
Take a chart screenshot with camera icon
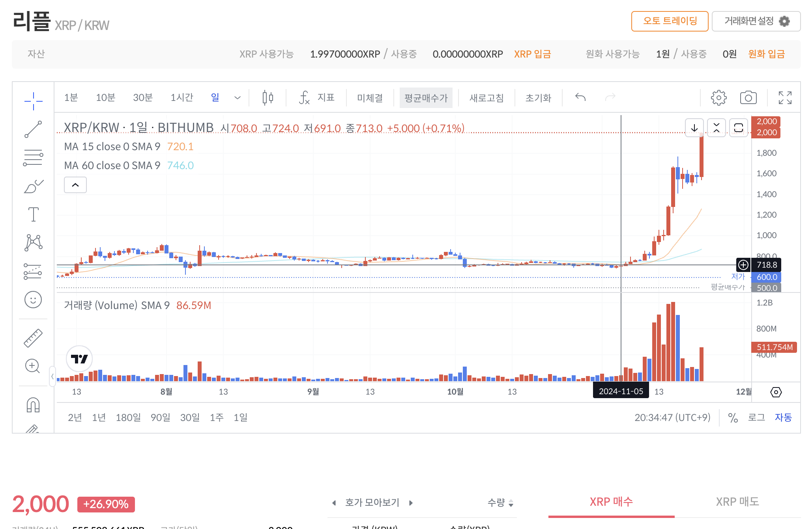[x=749, y=98]
